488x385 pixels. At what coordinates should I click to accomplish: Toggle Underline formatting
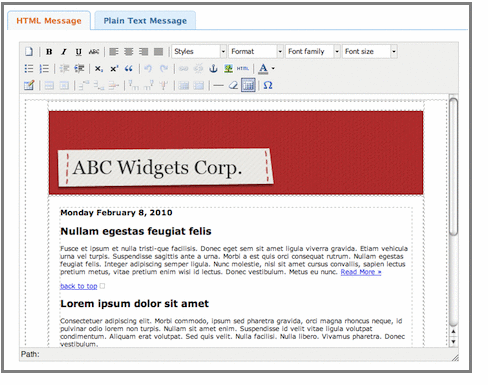coord(79,52)
